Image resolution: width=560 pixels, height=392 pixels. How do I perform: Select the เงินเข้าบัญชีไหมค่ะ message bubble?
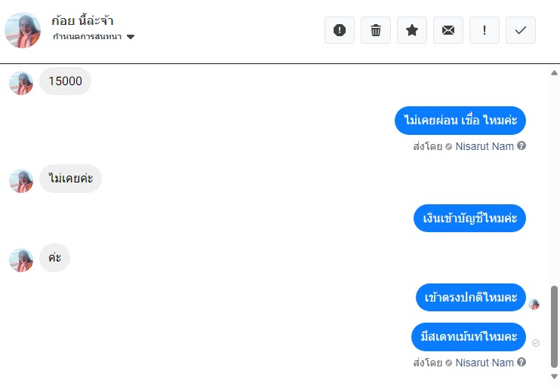469,218
